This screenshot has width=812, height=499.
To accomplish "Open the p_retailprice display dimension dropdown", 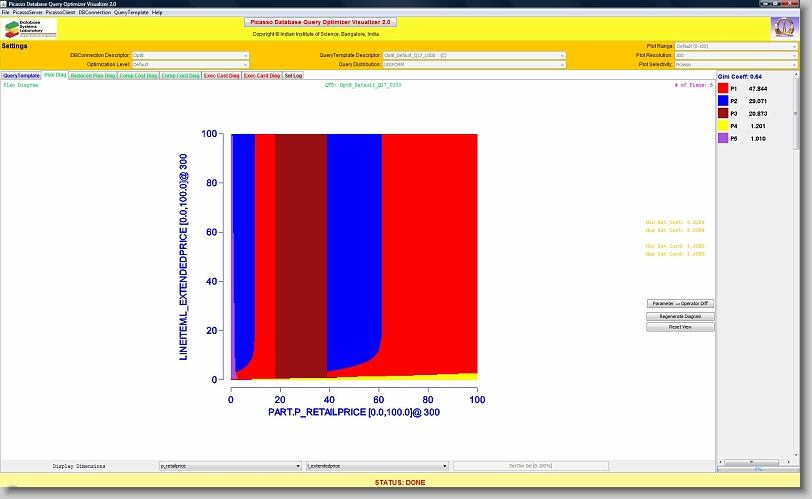I will [x=230, y=466].
